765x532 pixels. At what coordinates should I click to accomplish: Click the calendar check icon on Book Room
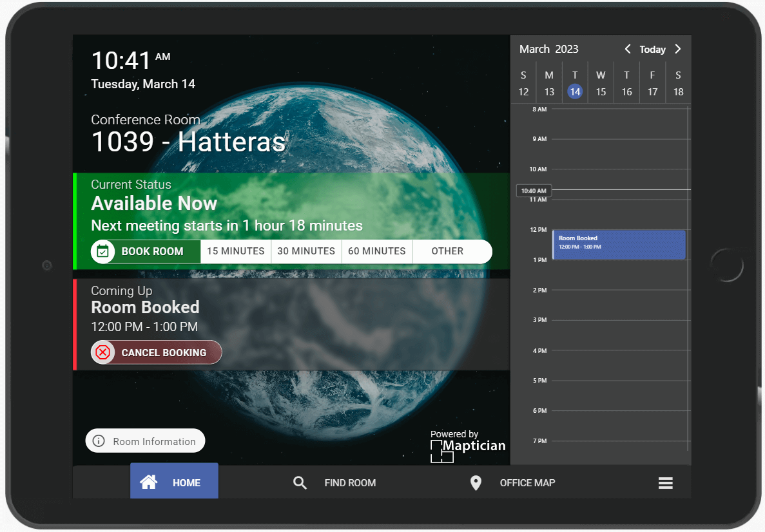pos(102,251)
